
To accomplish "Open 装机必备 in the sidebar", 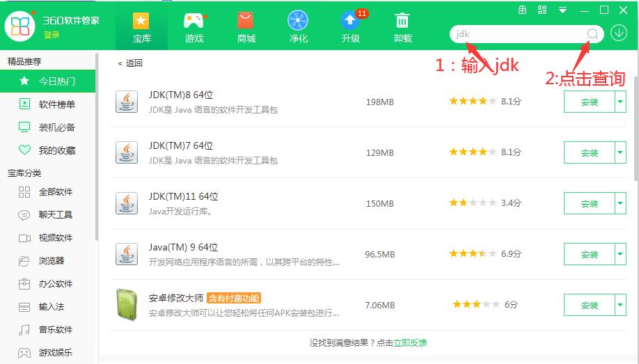I will pyautogui.click(x=47, y=127).
